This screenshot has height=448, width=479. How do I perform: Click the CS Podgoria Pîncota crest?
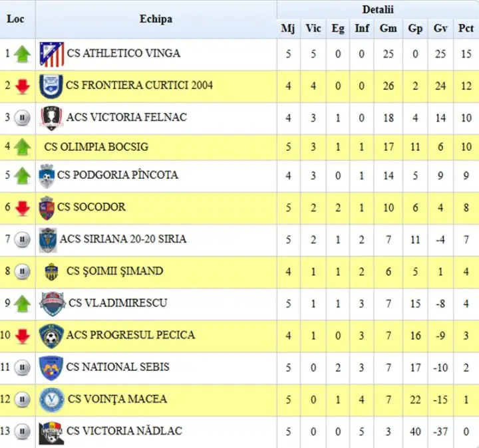pyautogui.click(x=47, y=176)
